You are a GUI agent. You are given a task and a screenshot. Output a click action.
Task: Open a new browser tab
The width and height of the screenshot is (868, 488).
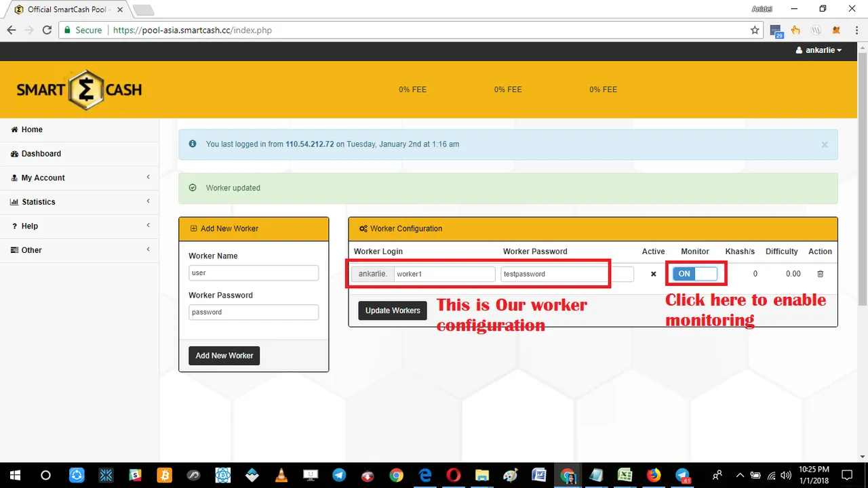tap(143, 10)
